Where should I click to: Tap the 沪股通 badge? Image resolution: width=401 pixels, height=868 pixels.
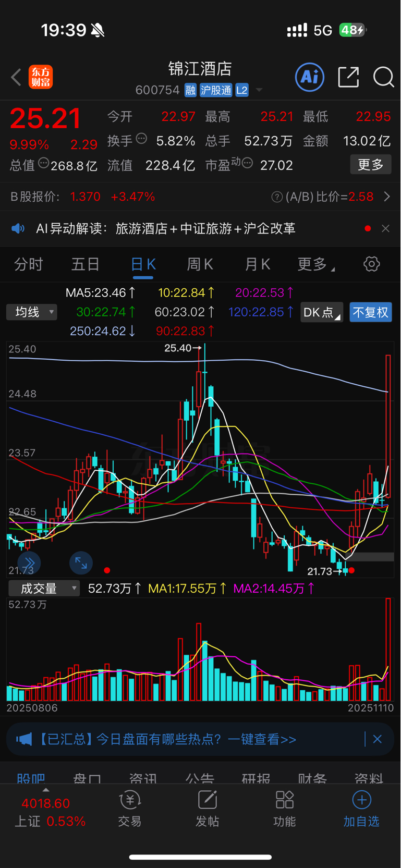point(216,90)
